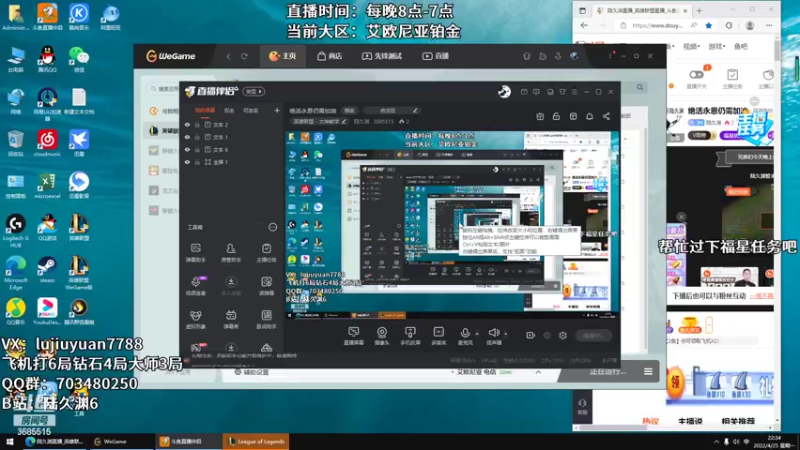The image size is (800, 450).
Task: Toggle visibility of layer 文本 2
Action: point(187,124)
